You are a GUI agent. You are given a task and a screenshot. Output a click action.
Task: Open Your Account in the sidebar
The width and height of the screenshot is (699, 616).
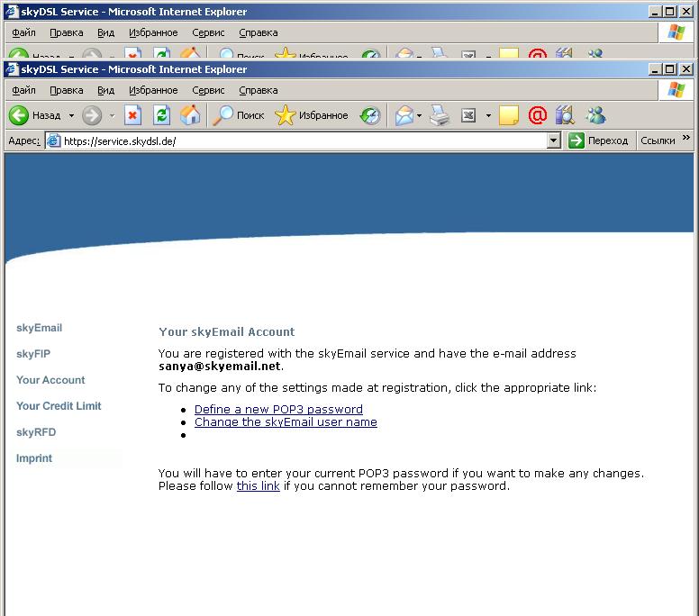coord(50,380)
